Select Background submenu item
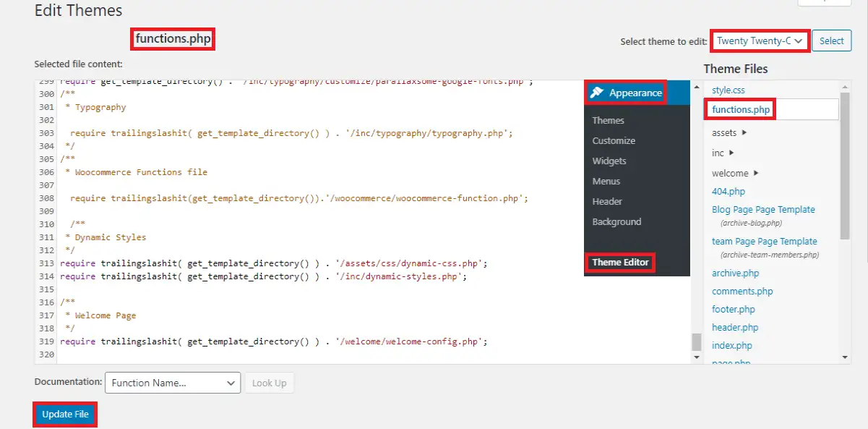The height and width of the screenshot is (429, 868). [616, 221]
